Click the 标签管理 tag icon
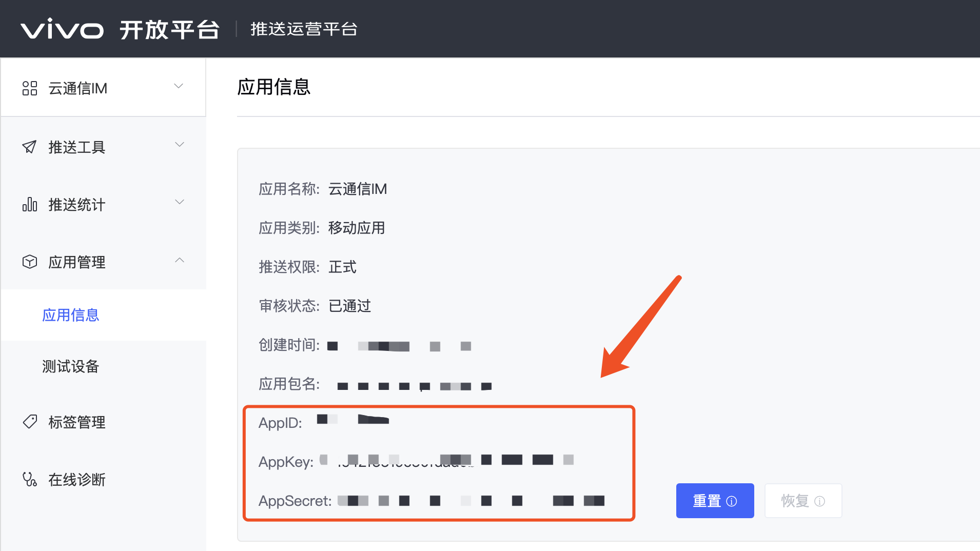Viewport: 980px width, 551px height. (x=30, y=422)
